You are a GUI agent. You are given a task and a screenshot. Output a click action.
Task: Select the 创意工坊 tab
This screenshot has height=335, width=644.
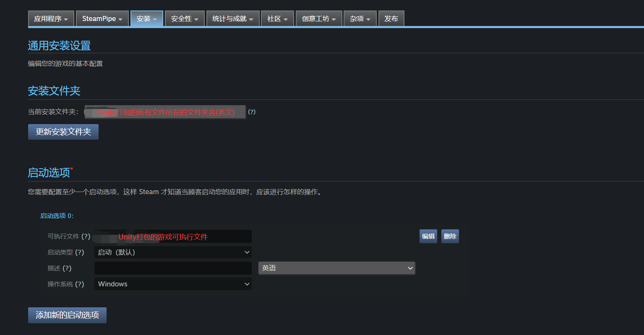[315, 18]
